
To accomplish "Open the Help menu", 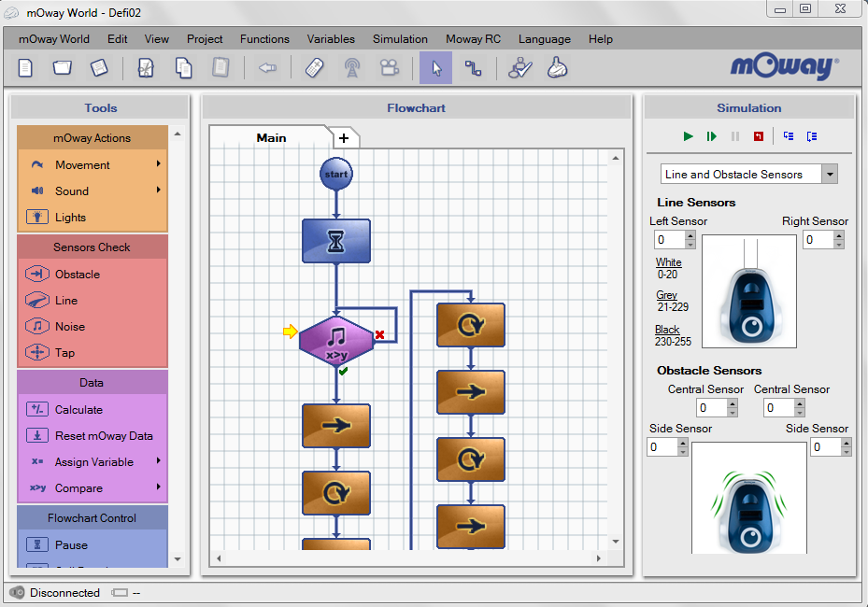I will pyautogui.click(x=601, y=39).
